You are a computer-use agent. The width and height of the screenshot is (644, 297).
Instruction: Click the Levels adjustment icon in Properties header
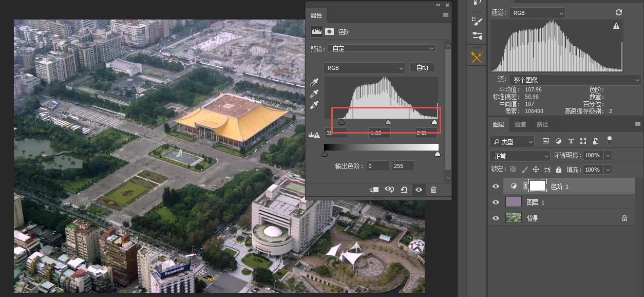click(x=316, y=31)
